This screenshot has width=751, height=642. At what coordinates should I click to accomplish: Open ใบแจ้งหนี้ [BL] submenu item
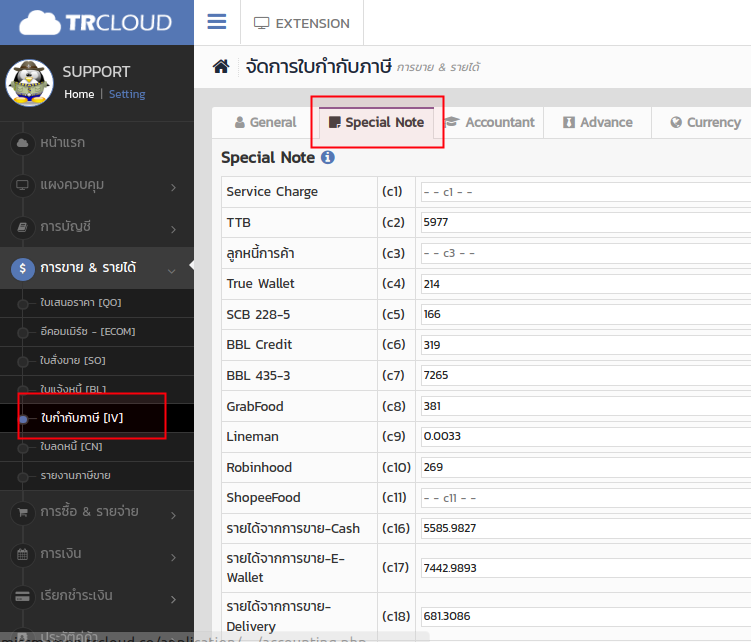[73, 389]
